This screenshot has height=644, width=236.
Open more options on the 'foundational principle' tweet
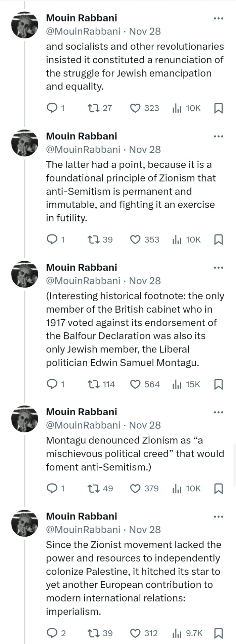[218, 137]
